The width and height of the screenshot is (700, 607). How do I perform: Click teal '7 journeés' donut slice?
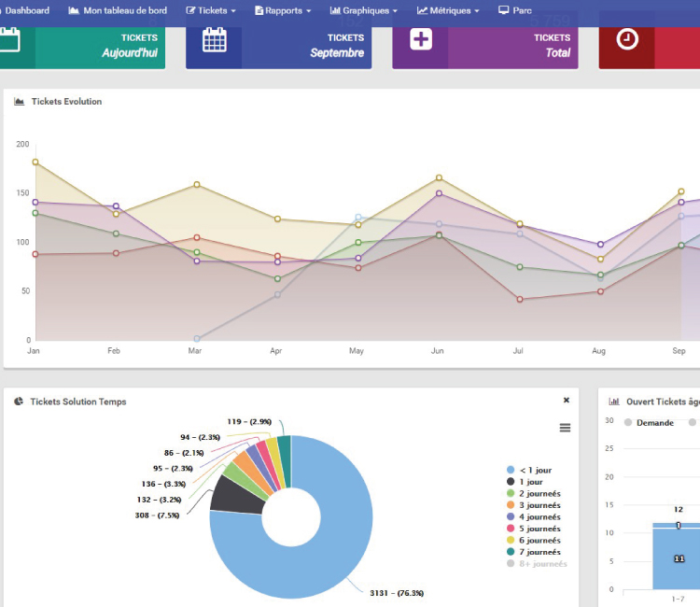[285, 460]
